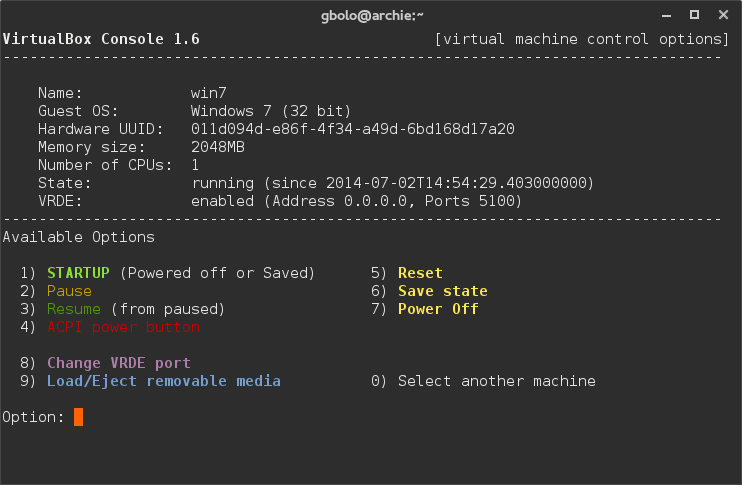Maximize the gbolo@archie terminal window
This screenshot has height=485, width=742.
(x=694, y=15)
